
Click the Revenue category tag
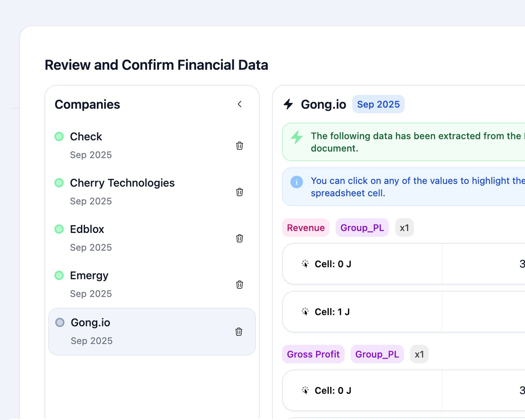(x=306, y=228)
